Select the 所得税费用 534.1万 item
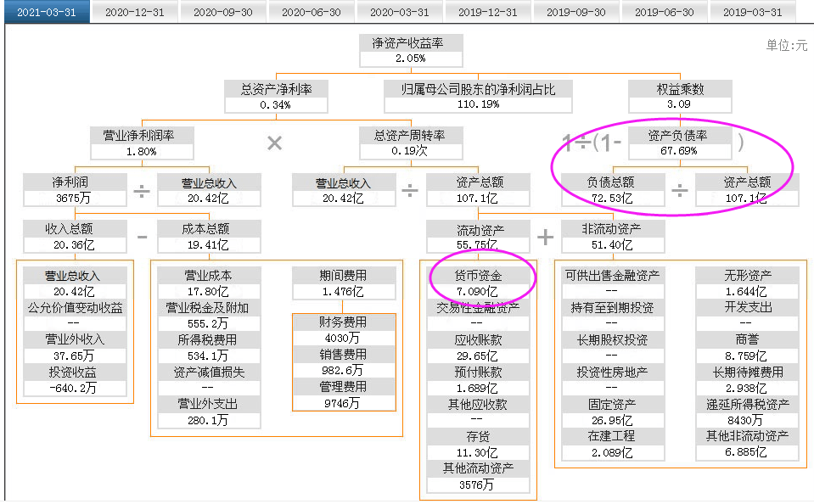 pyautogui.click(x=209, y=348)
